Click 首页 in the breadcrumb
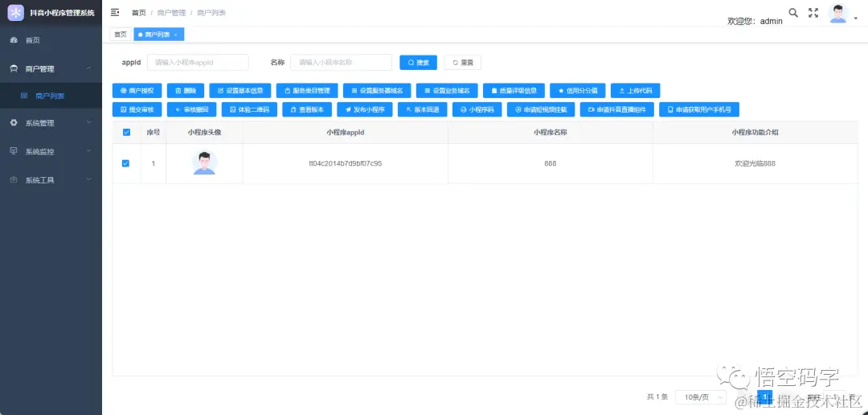 coord(139,13)
